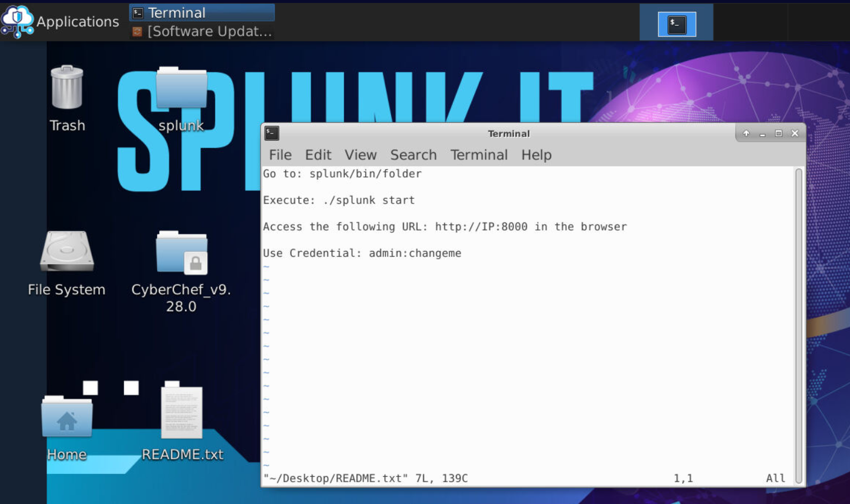Select the README.txt file icon

[x=182, y=412]
